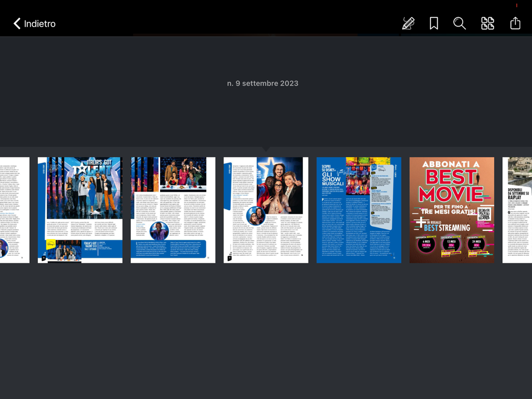Share the issue via share icon
The image size is (532, 399).
(515, 23)
